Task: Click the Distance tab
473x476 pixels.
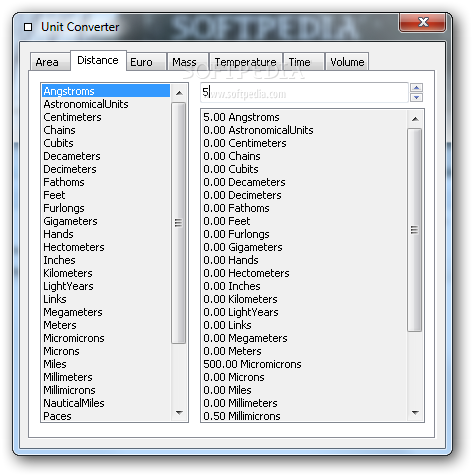Action: pyautogui.click(x=98, y=60)
